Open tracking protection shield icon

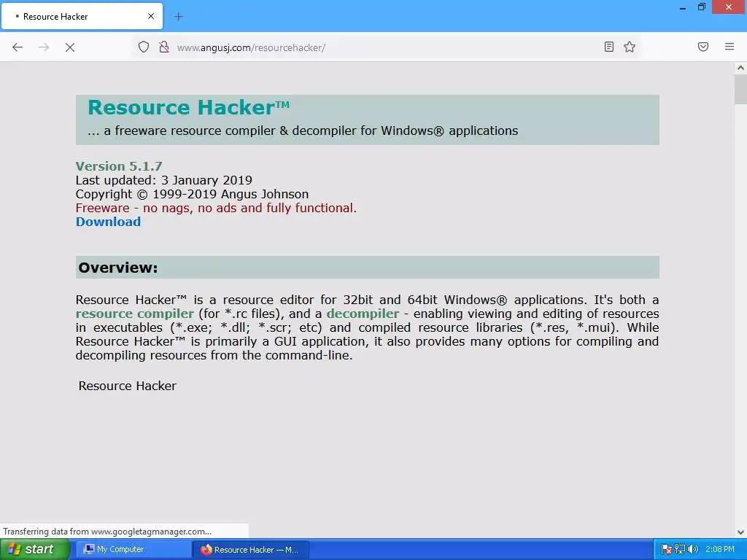coord(144,47)
